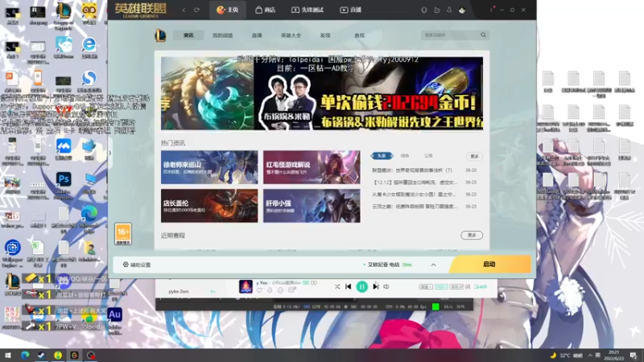
Task: Open the League of Legends desktop shortcut
Action: coord(64,14)
